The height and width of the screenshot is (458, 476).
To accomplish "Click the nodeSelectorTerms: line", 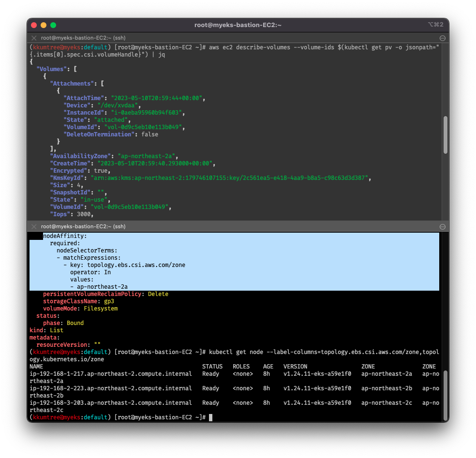I will 87,251.
